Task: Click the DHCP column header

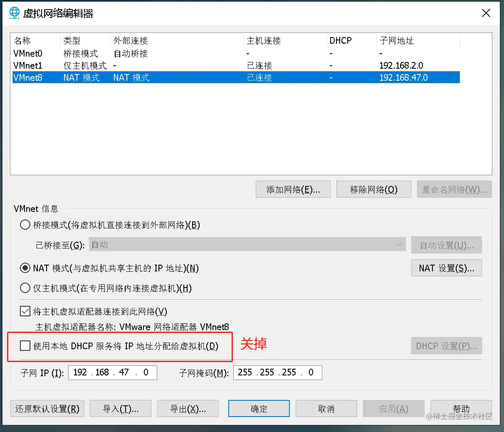Action: pyautogui.click(x=352, y=41)
